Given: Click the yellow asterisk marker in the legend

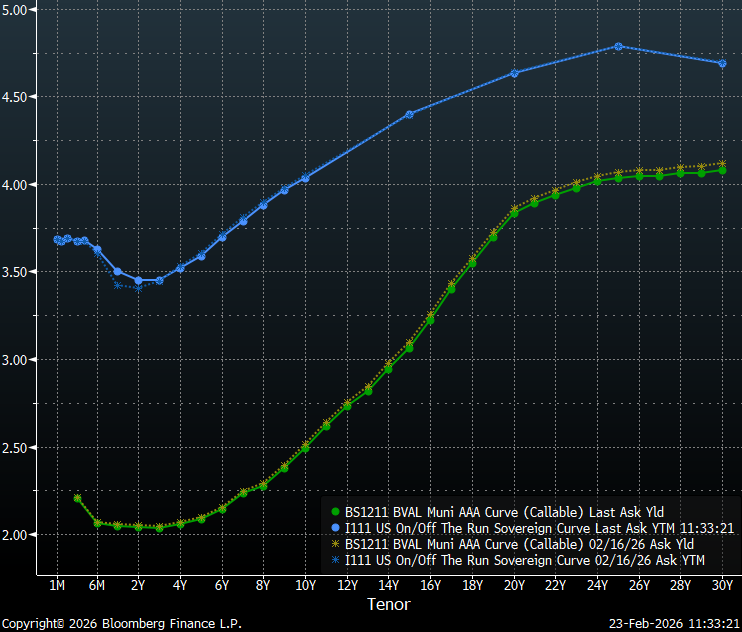Looking at the screenshot, I should click(x=335, y=544).
